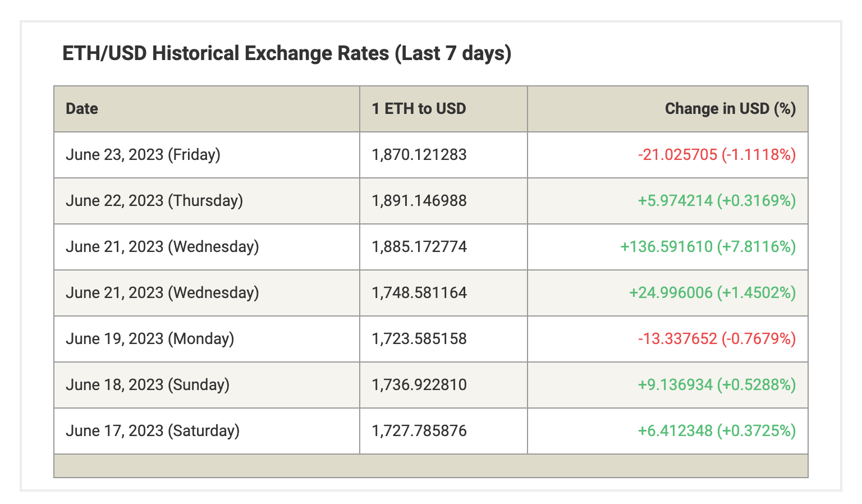Click the 1,723.585158 rate value
The height and width of the screenshot is (504, 862).
point(419,339)
